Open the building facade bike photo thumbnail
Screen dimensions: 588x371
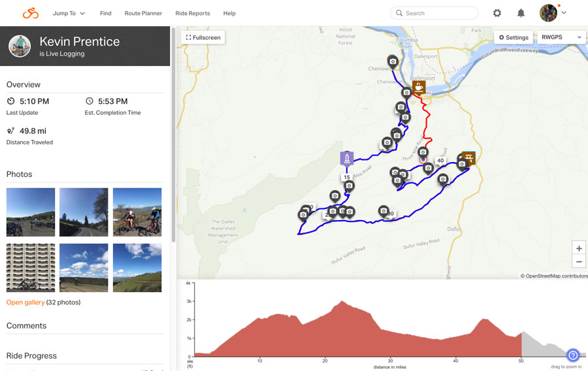(31, 268)
